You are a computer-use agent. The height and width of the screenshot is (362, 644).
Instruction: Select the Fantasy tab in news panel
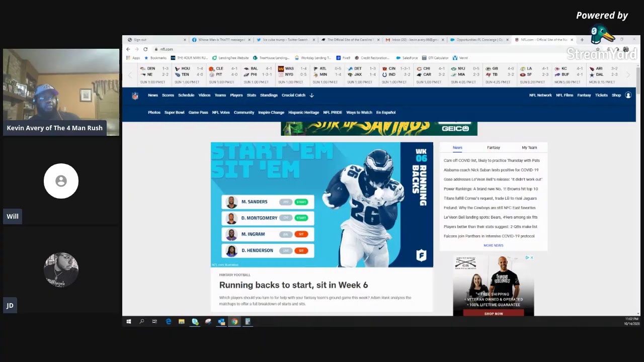[x=494, y=148]
